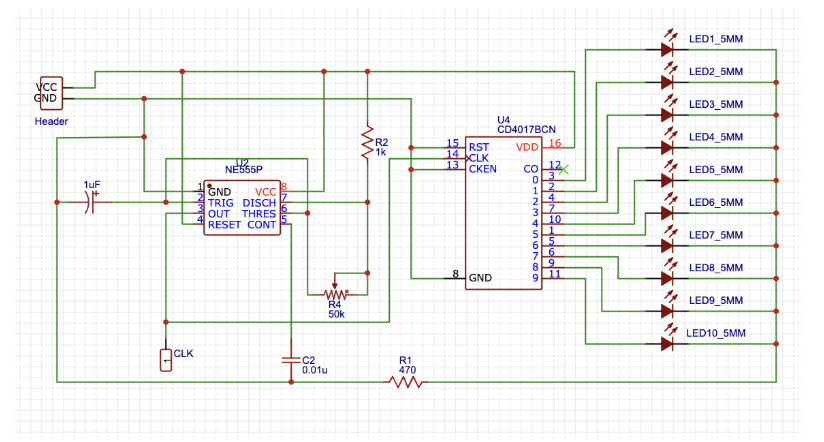
Task: Select the RST pin 15 on CD4017BCN
Action: [x=456, y=146]
